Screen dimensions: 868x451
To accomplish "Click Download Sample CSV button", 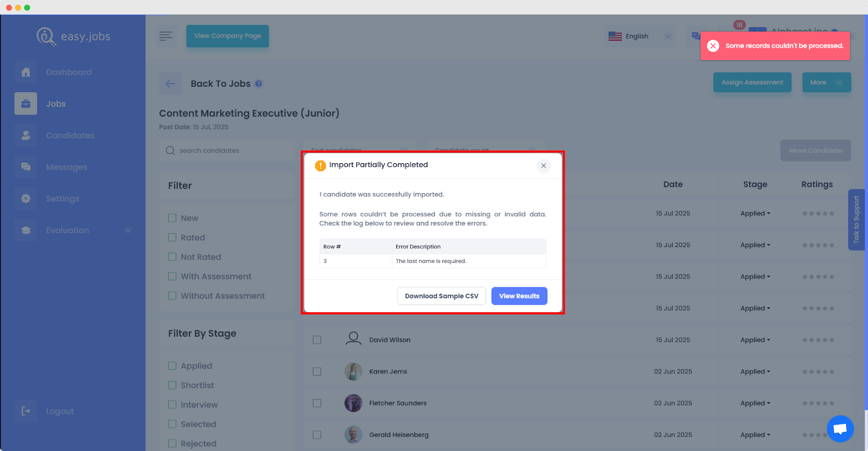I will [x=442, y=296].
